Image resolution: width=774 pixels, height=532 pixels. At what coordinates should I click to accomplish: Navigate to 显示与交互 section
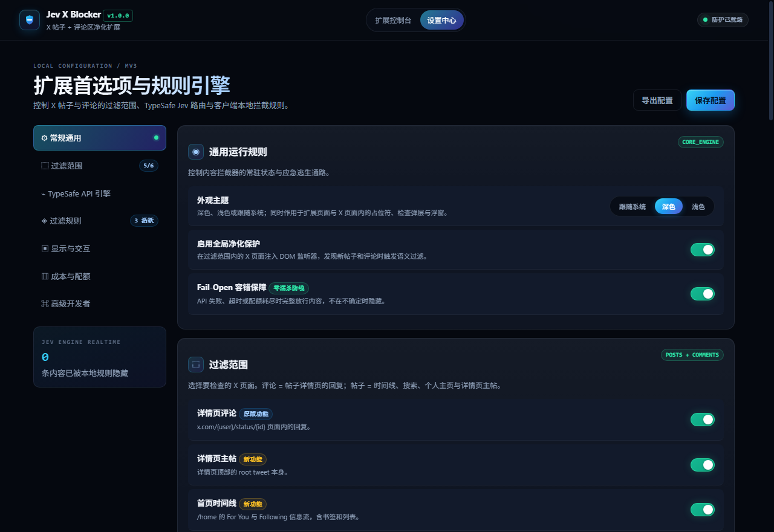pyautogui.click(x=100, y=248)
